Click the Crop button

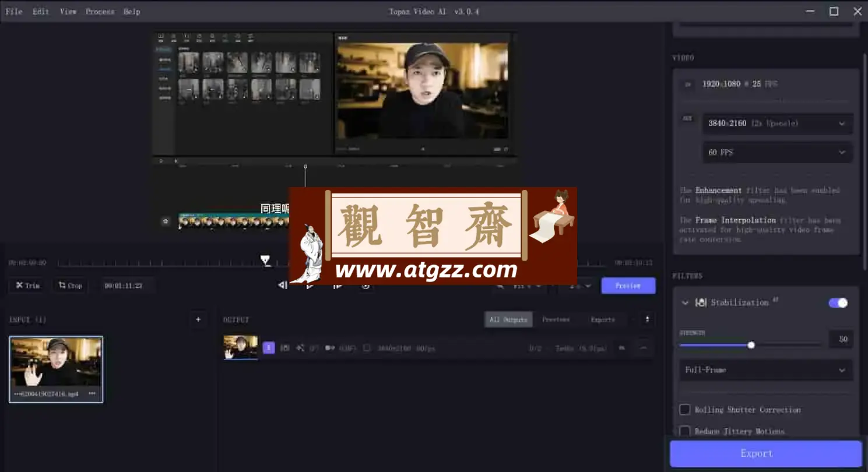pos(70,286)
